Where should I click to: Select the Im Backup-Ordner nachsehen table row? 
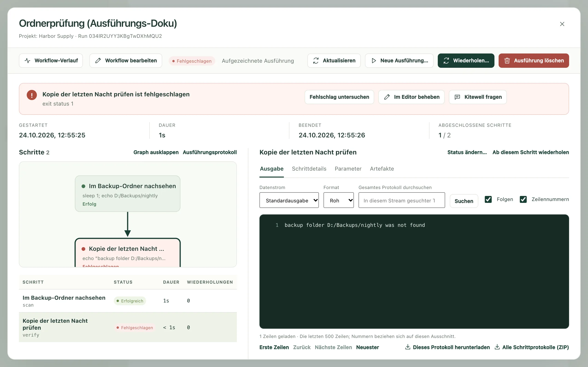(128, 301)
